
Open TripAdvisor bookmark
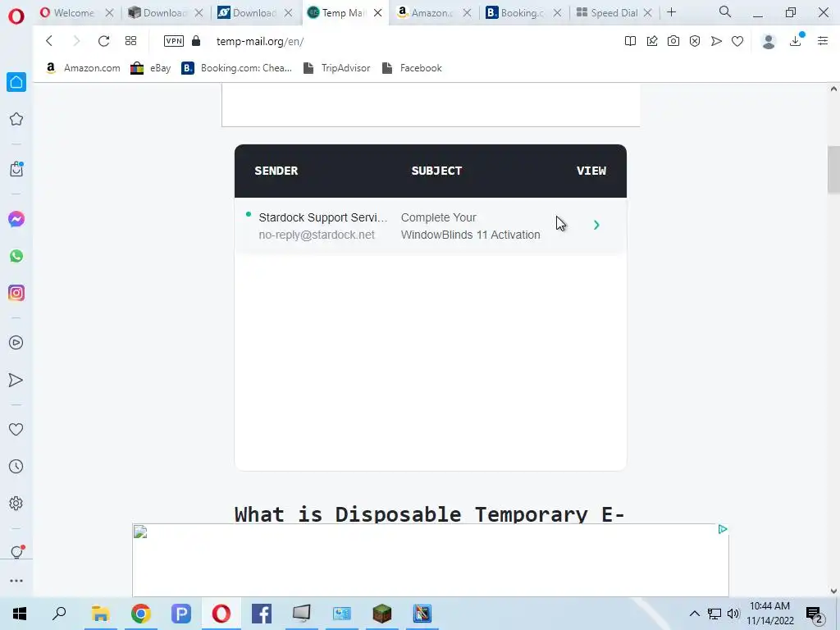[337, 68]
